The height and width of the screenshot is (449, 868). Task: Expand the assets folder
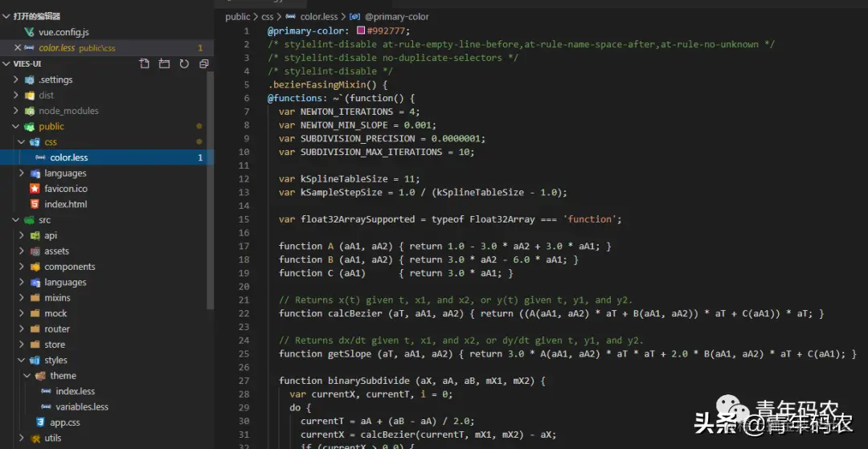pyautogui.click(x=21, y=251)
